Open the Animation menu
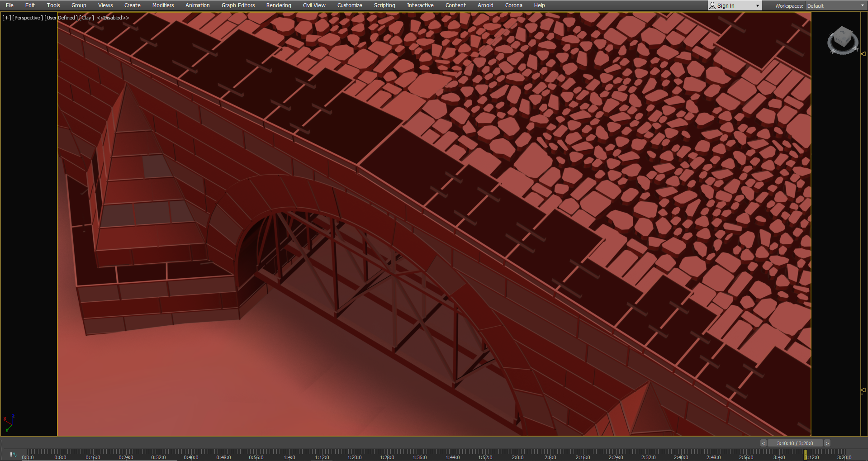 [x=198, y=5]
